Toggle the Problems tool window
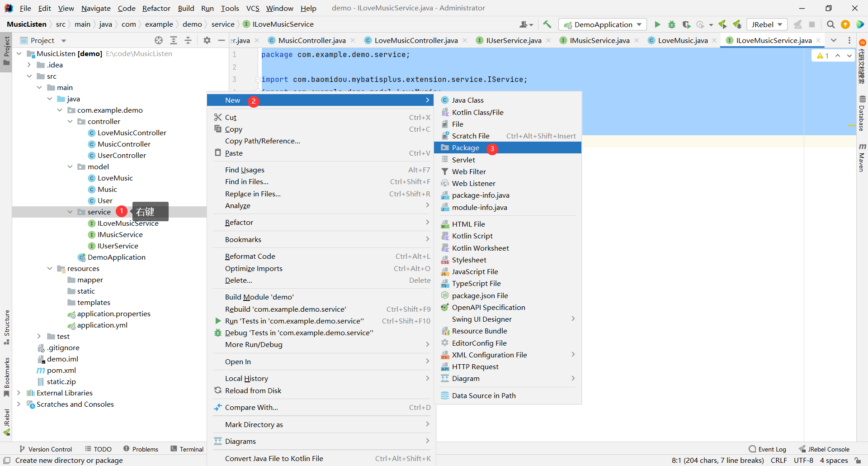The height and width of the screenshot is (466, 868). 141,449
